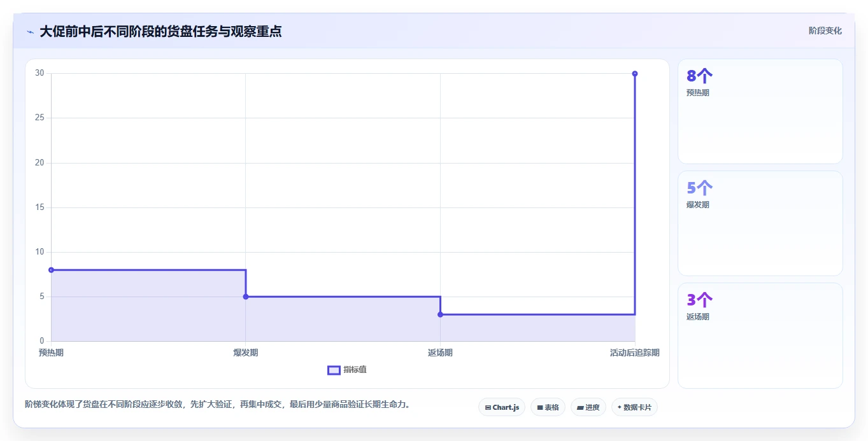Select the 表格 tag
Image resolution: width=868 pixels, height=441 pixels.
click(x=548, y=407)
